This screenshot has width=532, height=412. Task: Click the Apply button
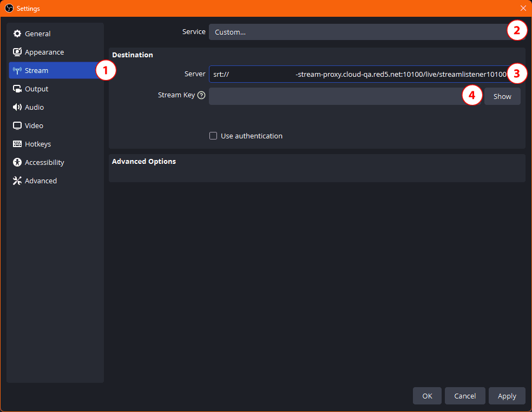click(507, 396)
